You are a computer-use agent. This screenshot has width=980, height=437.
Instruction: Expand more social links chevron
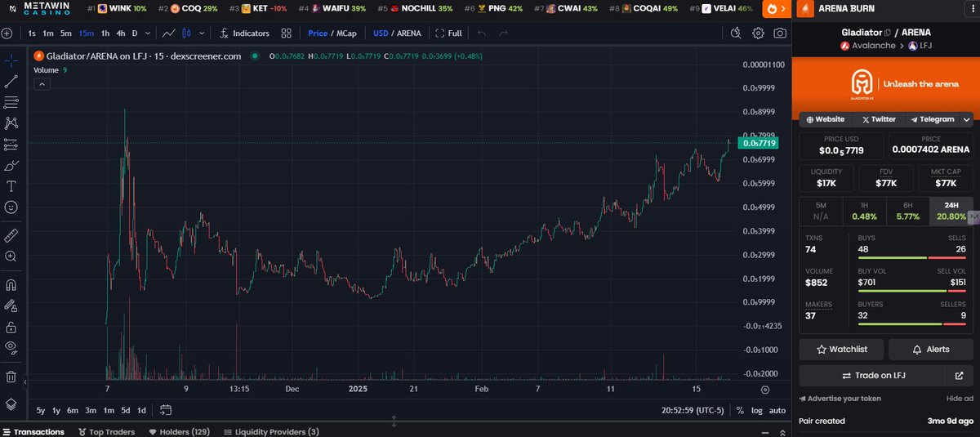click(x=968, y=119)
